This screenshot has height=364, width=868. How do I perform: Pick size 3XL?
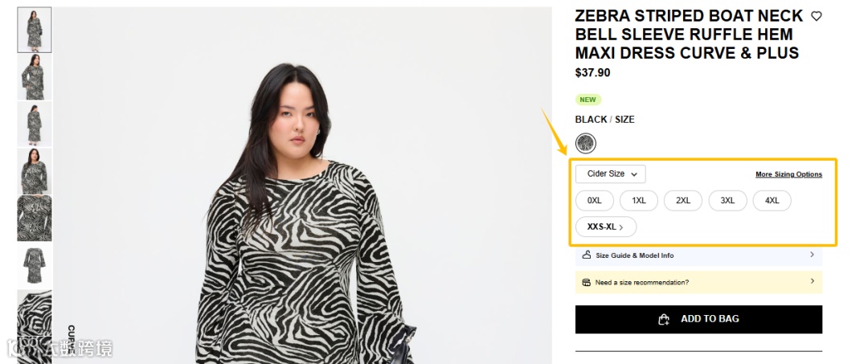727,200
